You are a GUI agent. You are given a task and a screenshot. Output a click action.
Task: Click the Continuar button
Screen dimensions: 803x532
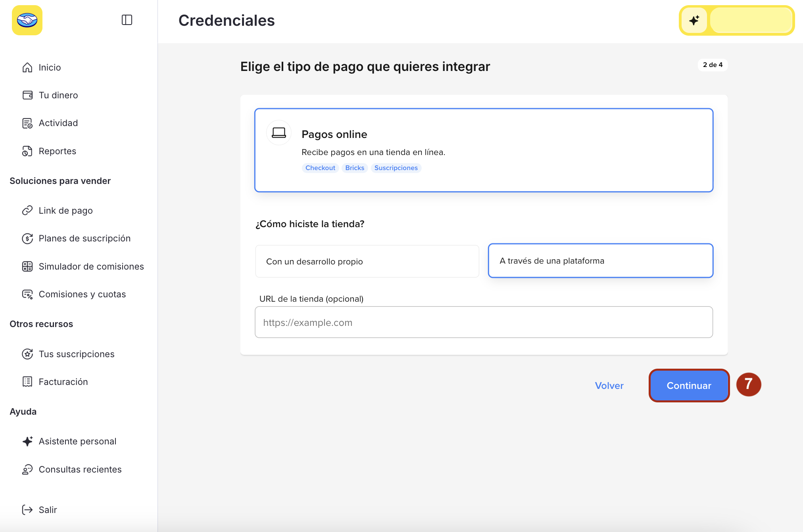point(689,385)
